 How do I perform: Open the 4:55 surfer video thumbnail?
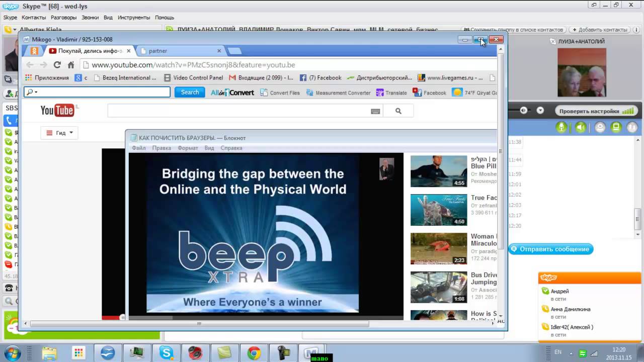pos(439,171)
